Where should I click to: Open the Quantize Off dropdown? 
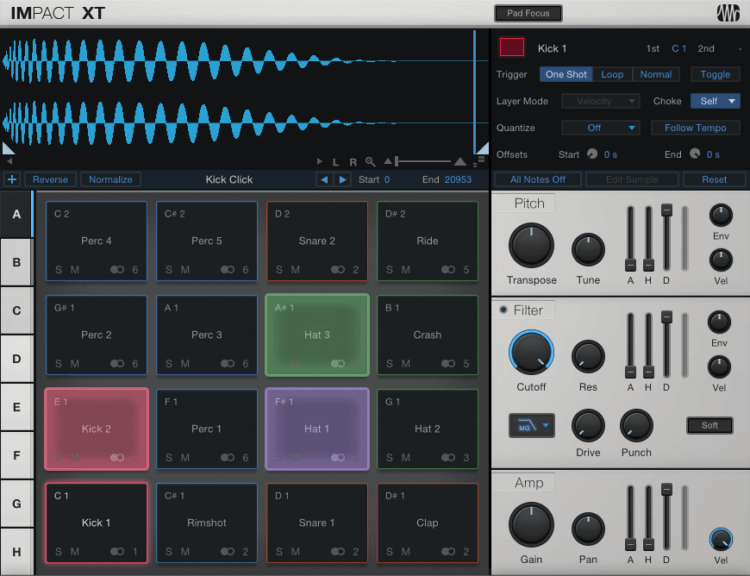point(600,128)
